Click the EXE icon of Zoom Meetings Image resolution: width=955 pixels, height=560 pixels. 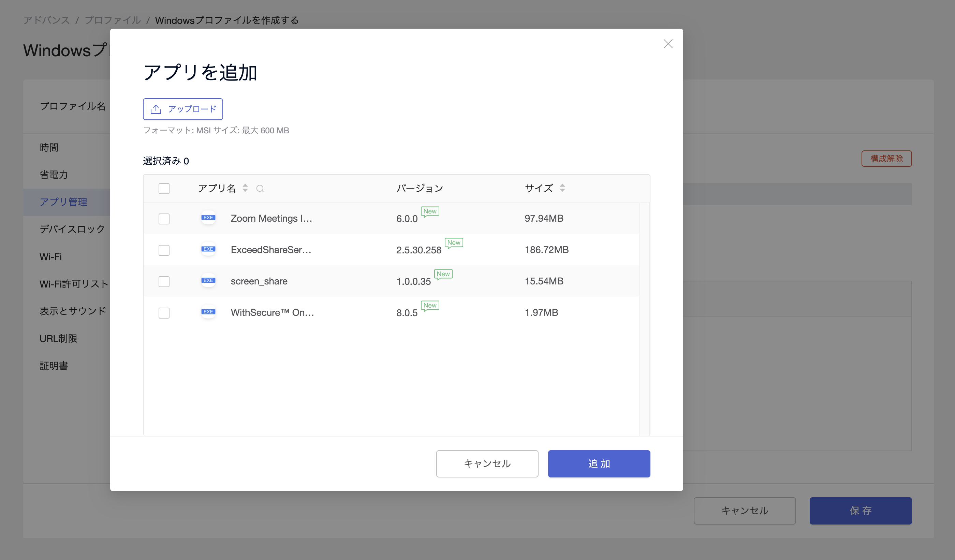tap(208, 218)
